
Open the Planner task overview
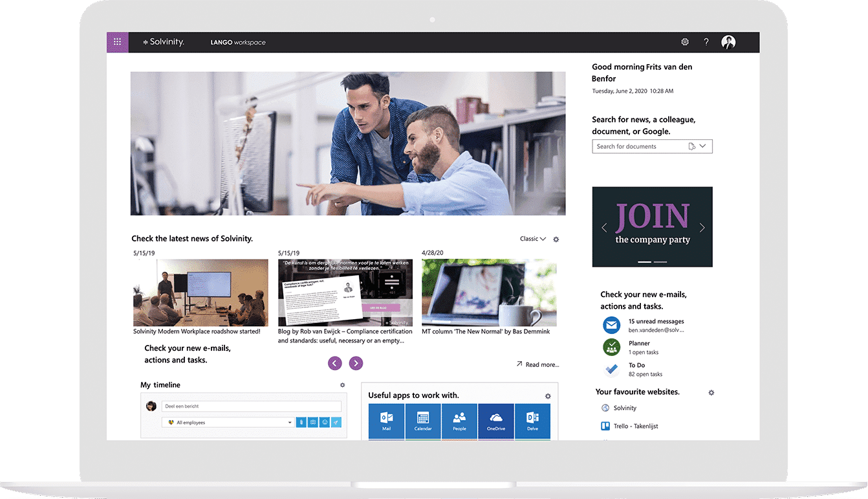pyautogui.click(x=611, y=347)
